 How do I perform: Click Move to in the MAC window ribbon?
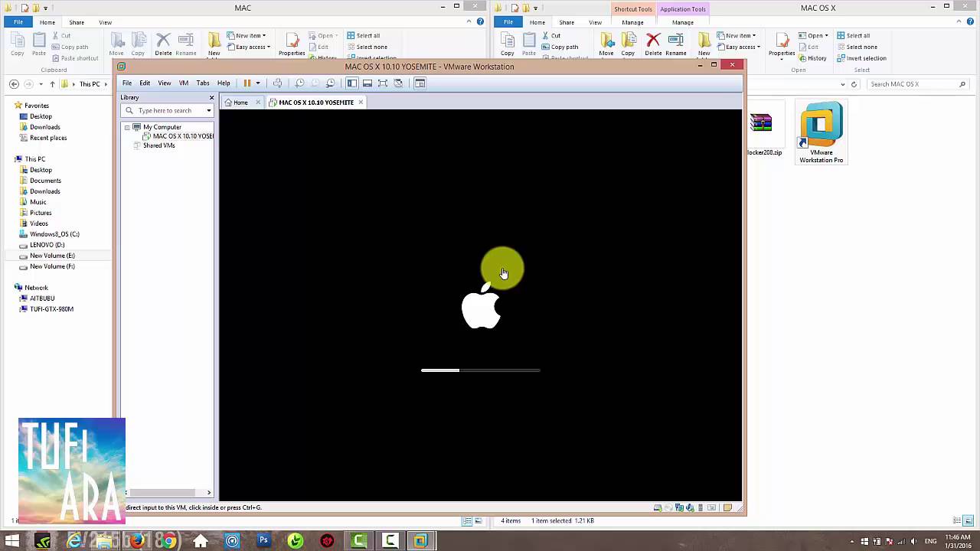(116, 44)
